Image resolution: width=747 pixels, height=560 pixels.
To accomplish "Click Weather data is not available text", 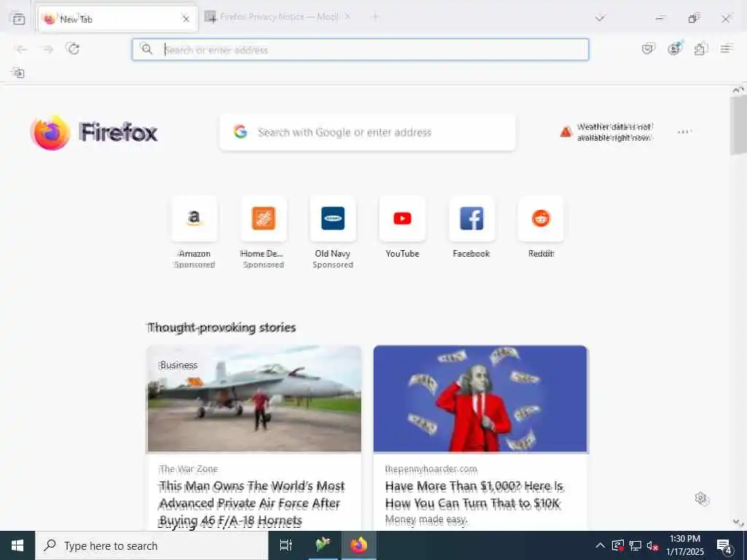I will click(x=614, y=132).
